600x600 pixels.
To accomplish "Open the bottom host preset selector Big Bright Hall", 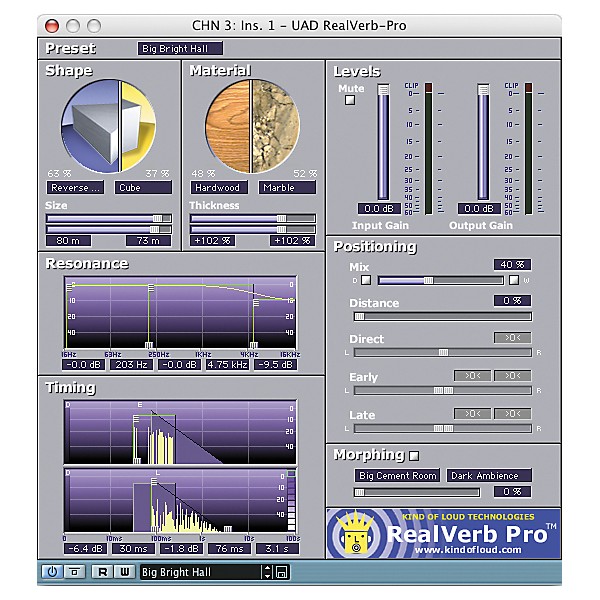I will 201,572.
